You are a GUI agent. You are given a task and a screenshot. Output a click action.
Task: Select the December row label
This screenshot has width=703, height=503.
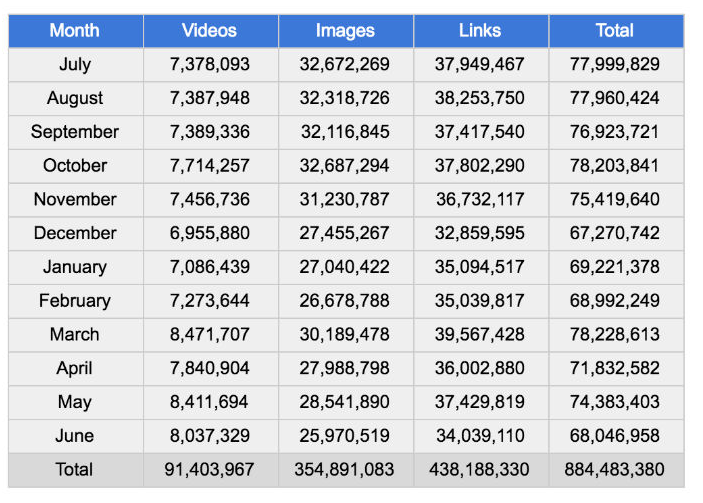(75, 233)
